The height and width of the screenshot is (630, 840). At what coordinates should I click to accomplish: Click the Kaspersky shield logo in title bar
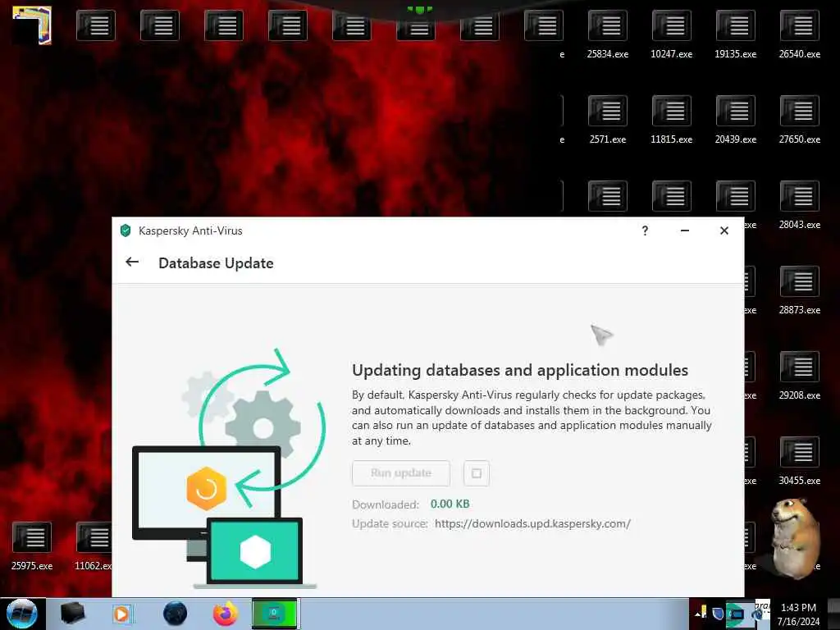(x=126, y=231)
